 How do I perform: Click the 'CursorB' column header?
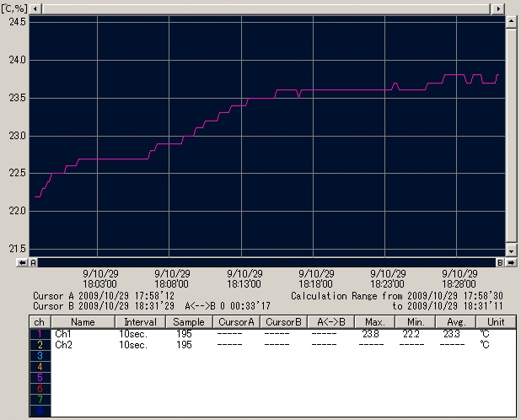click(283, 322)
